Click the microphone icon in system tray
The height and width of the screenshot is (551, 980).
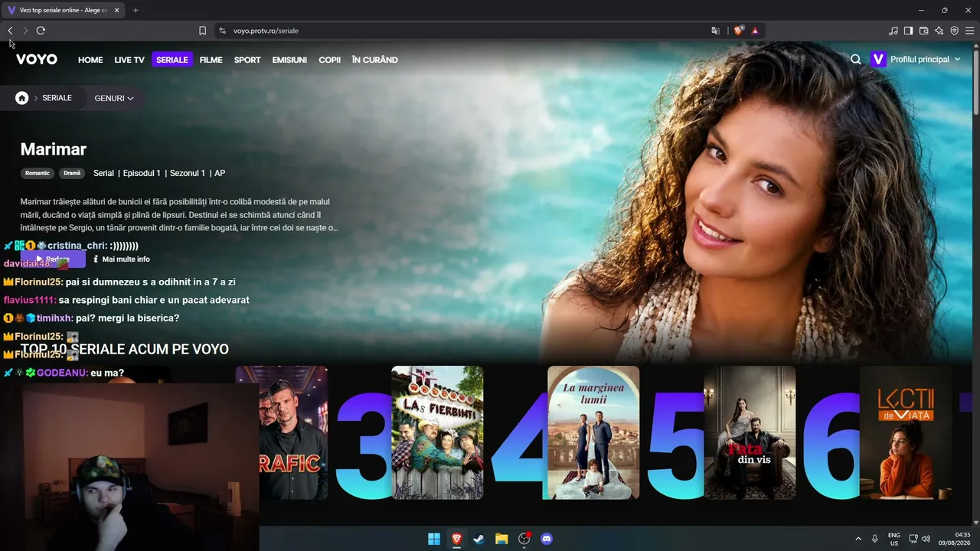874,539
